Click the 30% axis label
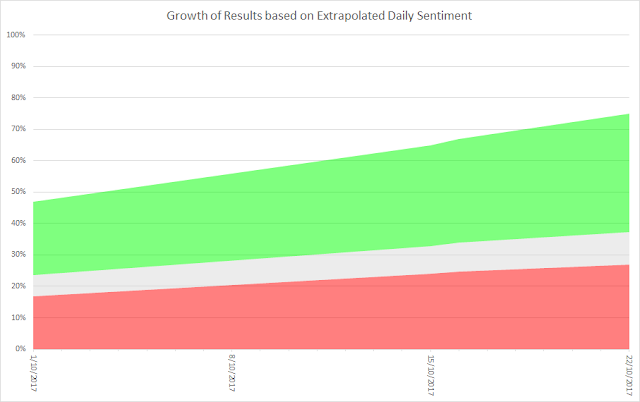640x402 pixels. click(18, 255)
